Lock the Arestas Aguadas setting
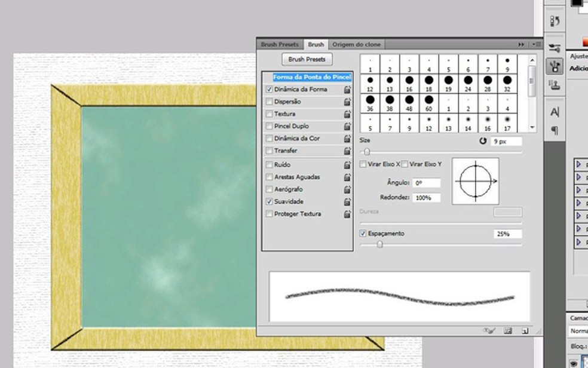The width and height of the screenshot is (588, 368). point(347,177)
